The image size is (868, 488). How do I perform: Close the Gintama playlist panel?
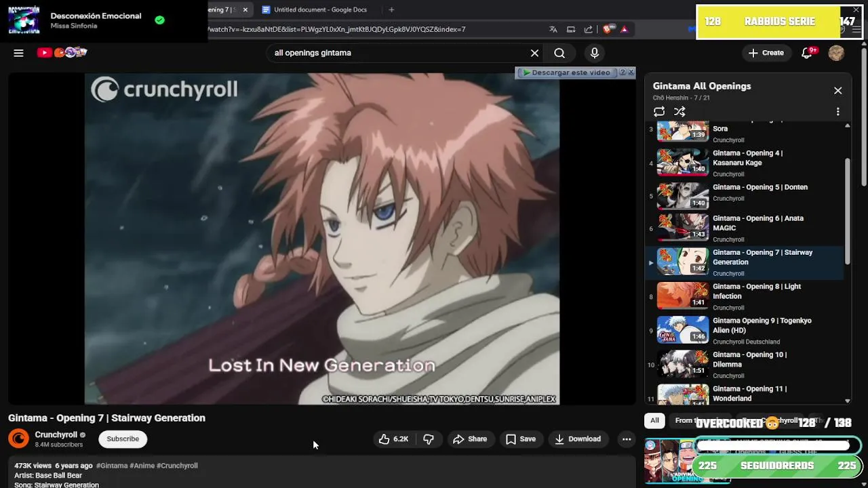(x=838, y=91)
